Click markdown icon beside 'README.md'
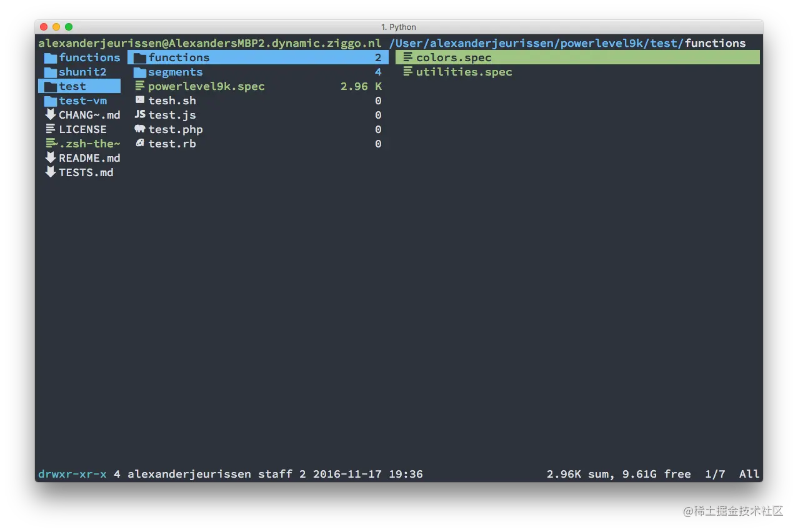The height and width of the screenshot is (532, 798). coord(51,158)
